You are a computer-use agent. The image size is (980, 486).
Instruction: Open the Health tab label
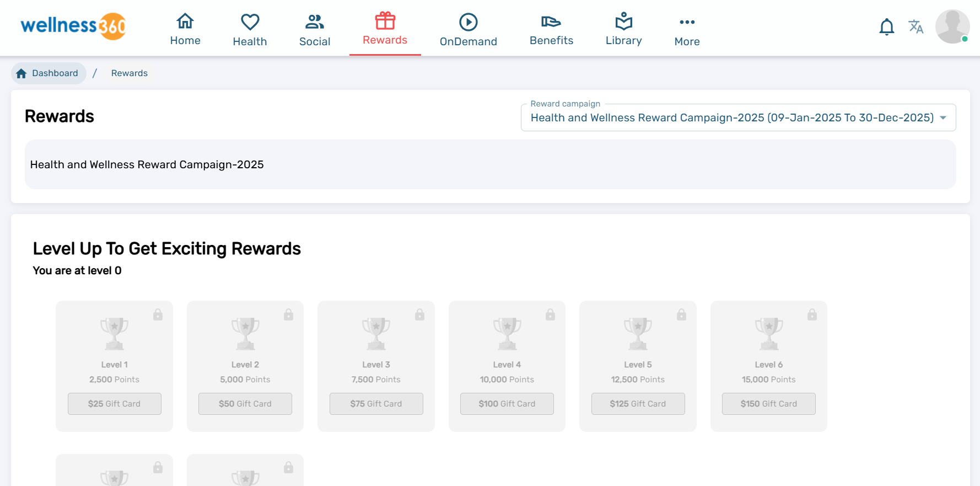[250, 41]
